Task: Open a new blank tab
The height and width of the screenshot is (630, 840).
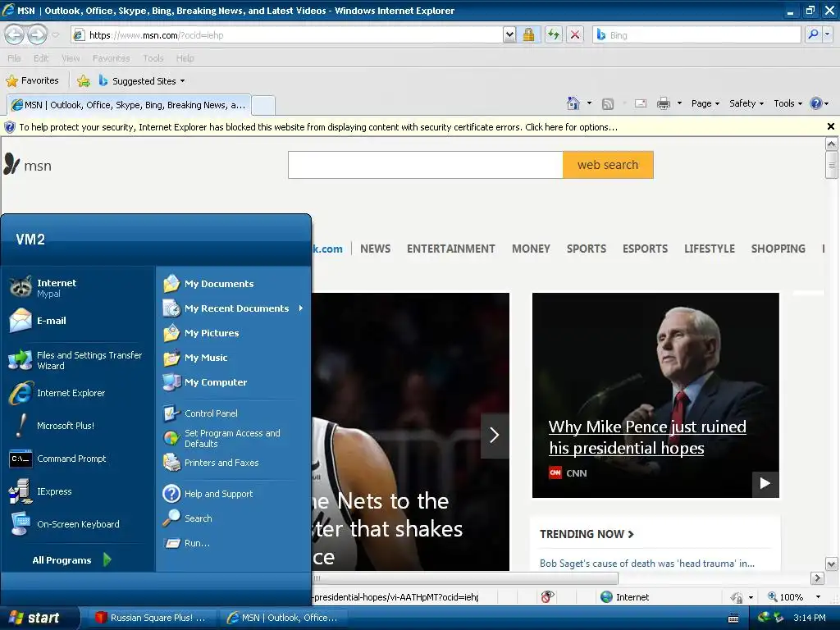Action: (263, 106)
